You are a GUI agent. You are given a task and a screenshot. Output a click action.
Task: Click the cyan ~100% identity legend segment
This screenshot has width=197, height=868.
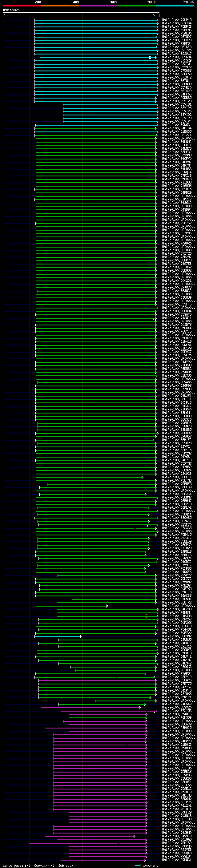click(x=175, y=6)
